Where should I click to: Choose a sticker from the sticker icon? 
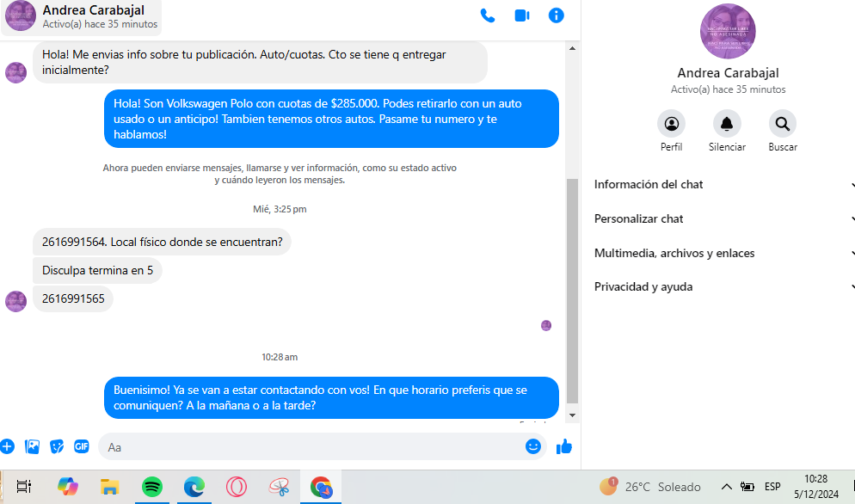(x=57, y=446)
